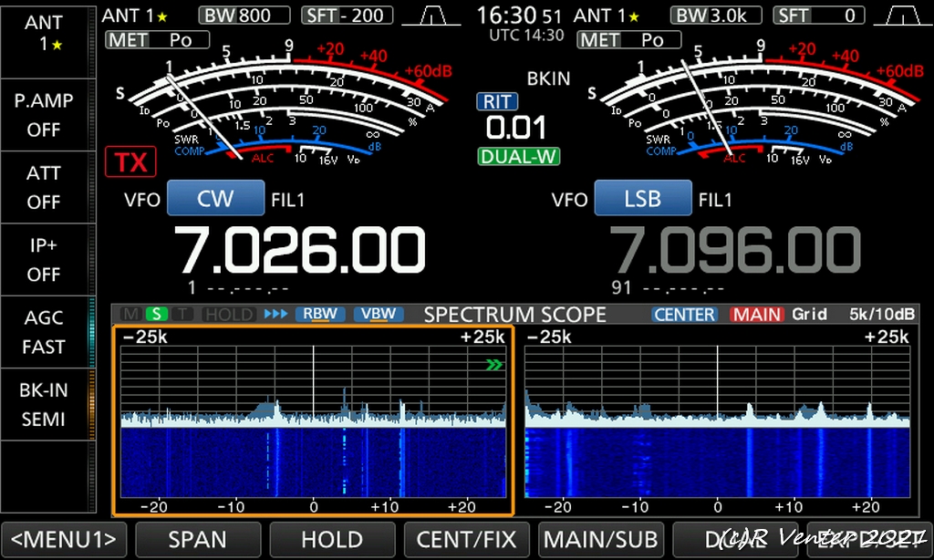Tap the green S marker icon

click(157, 314)
